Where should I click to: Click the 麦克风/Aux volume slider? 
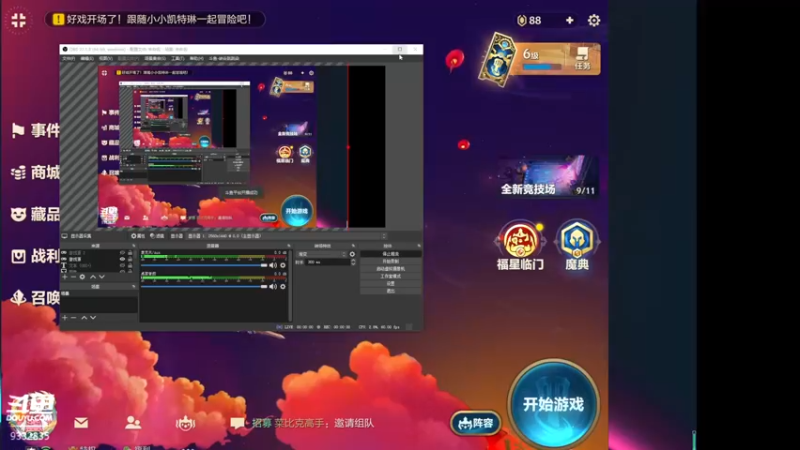tap(204, 265)
